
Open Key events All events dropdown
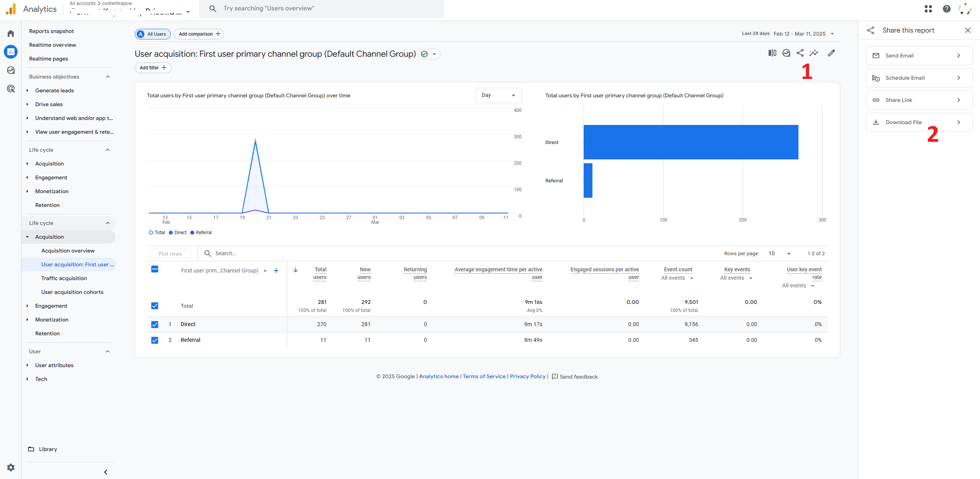(x=736, y=278)
